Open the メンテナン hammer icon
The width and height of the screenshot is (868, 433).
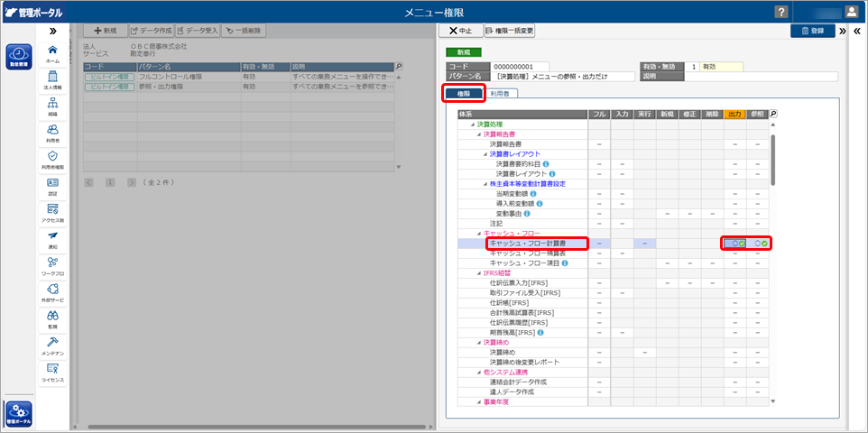click(53, 345)
